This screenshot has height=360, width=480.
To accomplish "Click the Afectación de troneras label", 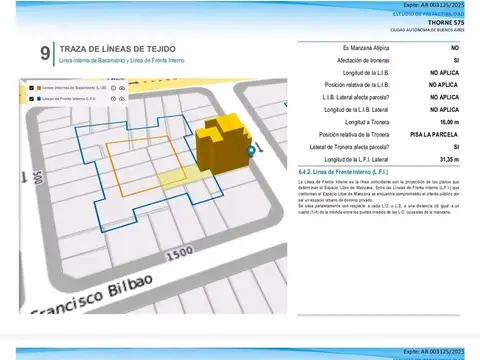I will coord(363,60).
